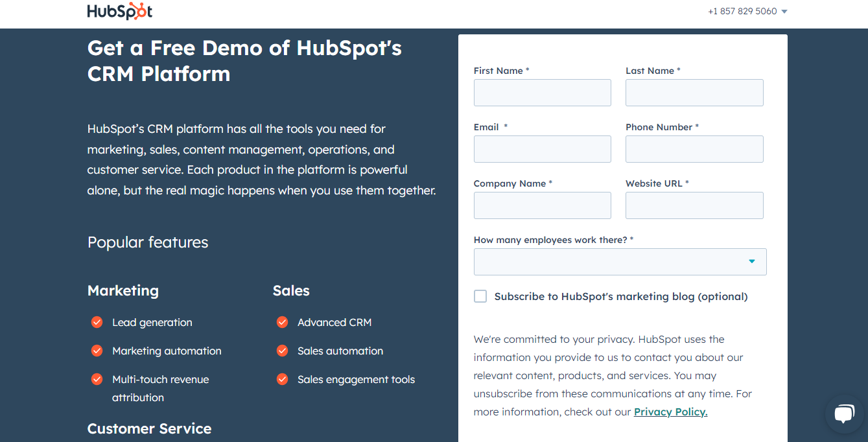Click the Lead generation text
868x442 pixels.
152,322
